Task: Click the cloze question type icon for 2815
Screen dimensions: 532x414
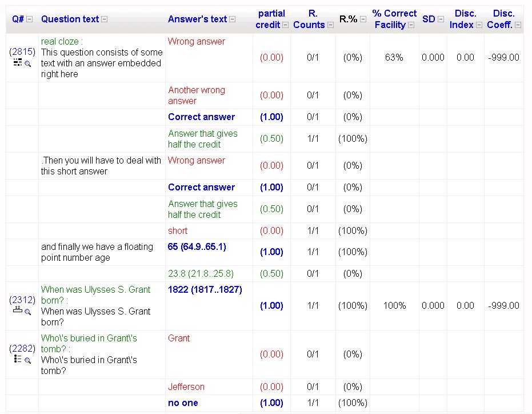Action: (17, 62)
